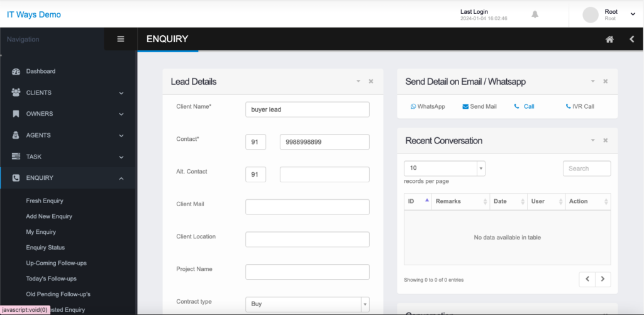The image size is (644, 315).
Task: Click the Dashboard icon in sidebar
Action: [x=16, y=71]
